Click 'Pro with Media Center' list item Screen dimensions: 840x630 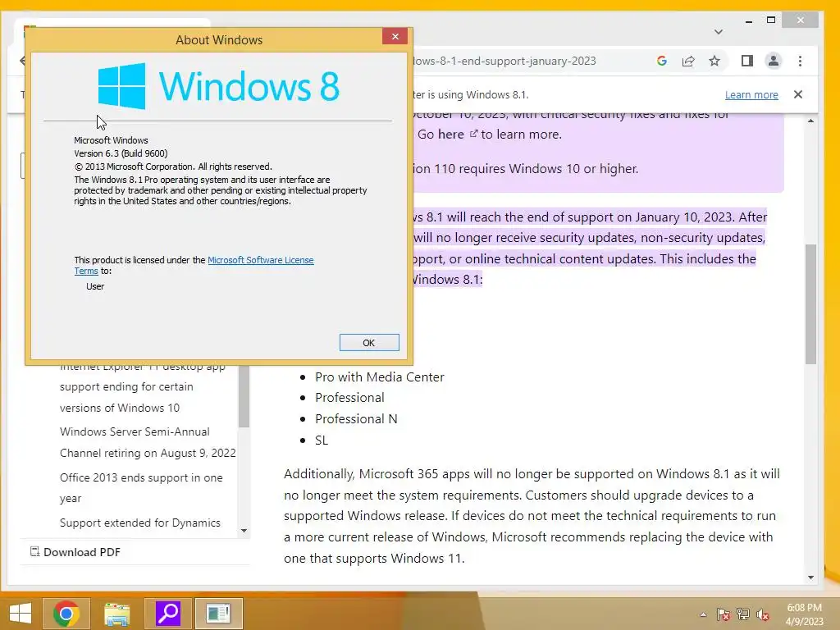(379, 377)
